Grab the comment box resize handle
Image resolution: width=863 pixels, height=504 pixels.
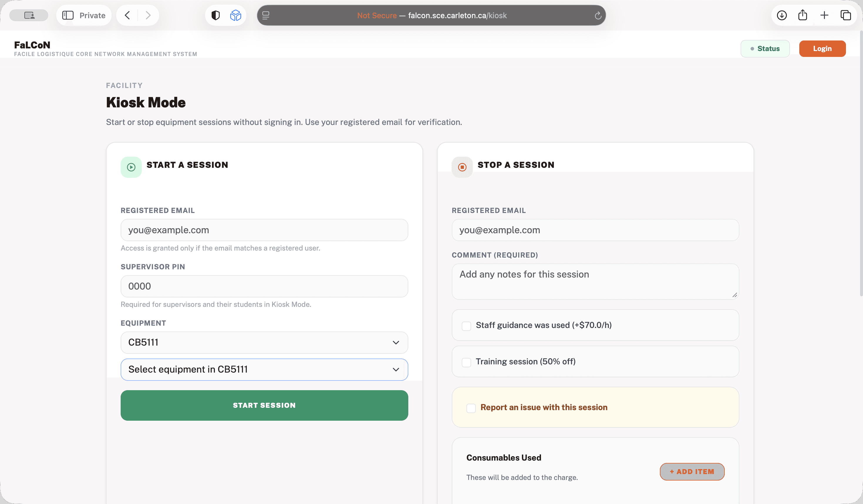[734, 295]
